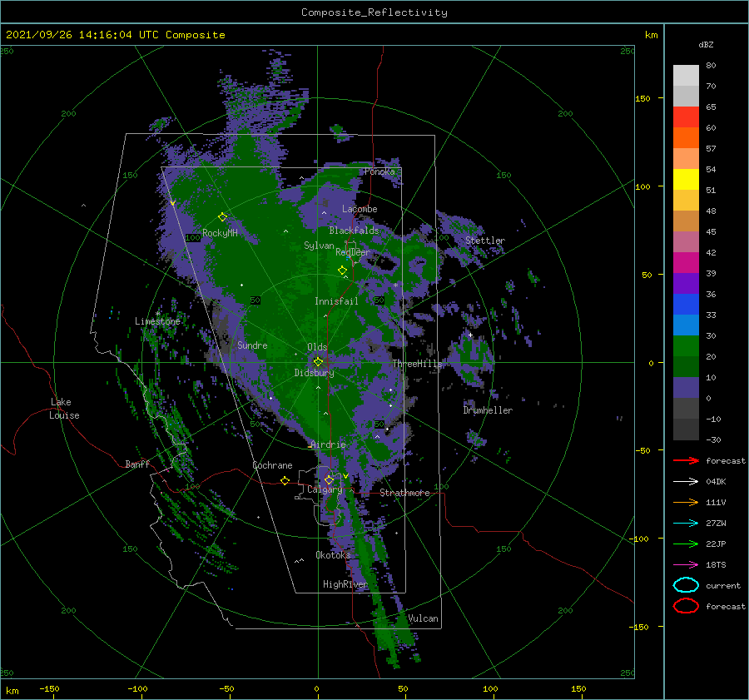The height and width of the screenshot is (700, 749).
Task: Click the red forecast ellipse icon
Action: click(x=686, y=606)
